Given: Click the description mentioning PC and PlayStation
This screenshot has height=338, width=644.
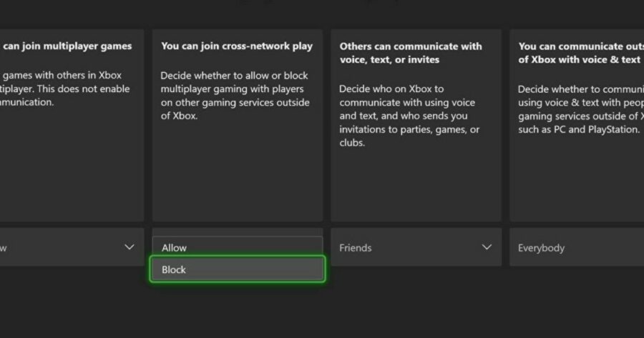Looking at the screenshot, I should click(580, 109).
